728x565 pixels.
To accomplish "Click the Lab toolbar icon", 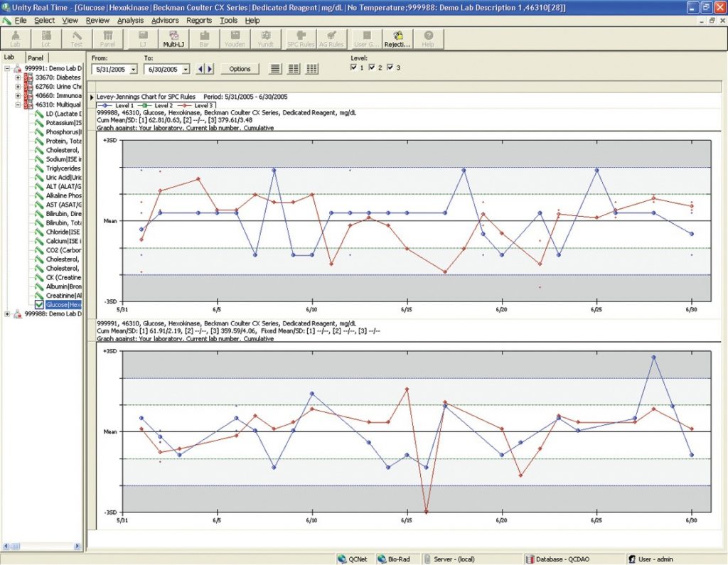I will pyautogui.click(x=16, y=38).
